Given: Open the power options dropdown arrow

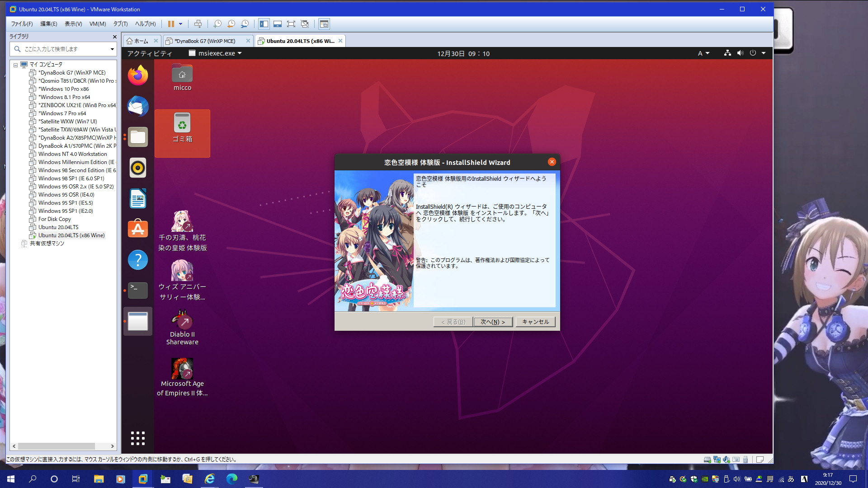Looking at the screenshot, I should (180, 24).
